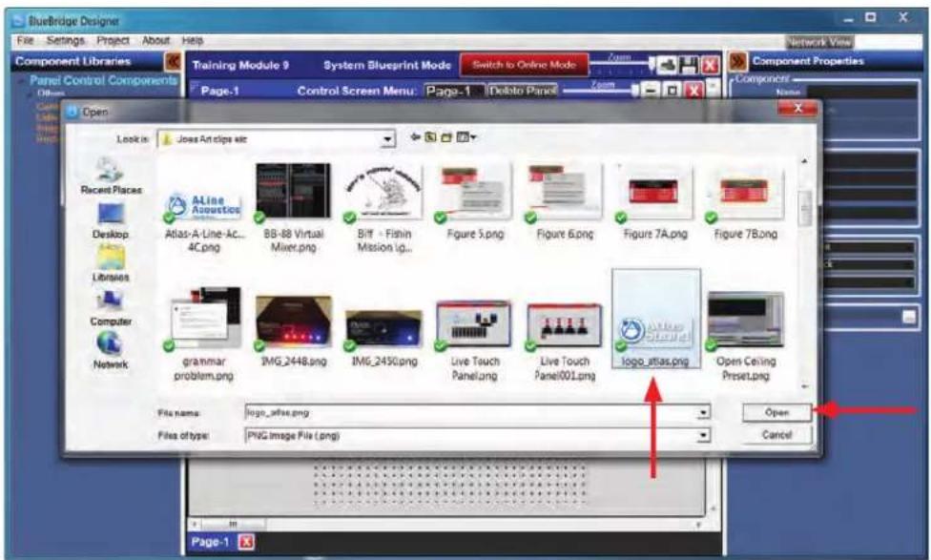Open the View Menu dropdown icon

coord(466,137)
